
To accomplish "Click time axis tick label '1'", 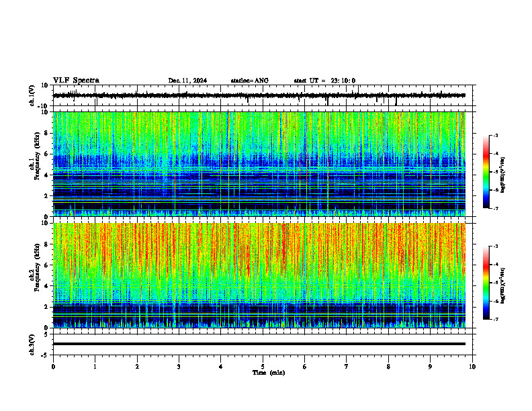I will [95, 367].
